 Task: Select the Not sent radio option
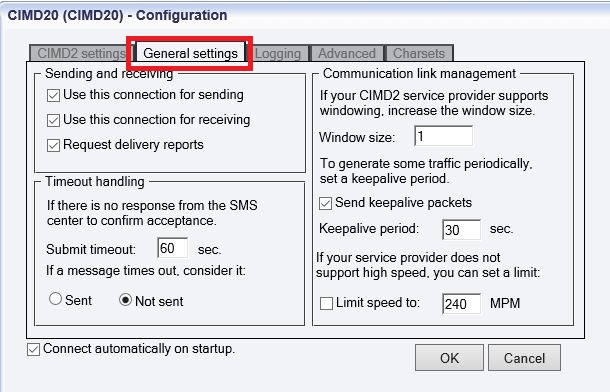click(x=125, y=300)
